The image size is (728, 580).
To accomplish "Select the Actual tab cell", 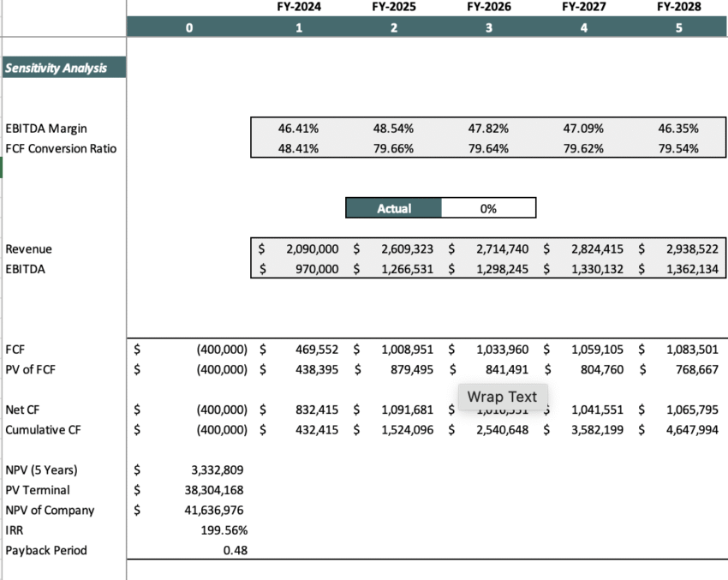I will coord(393,207).
